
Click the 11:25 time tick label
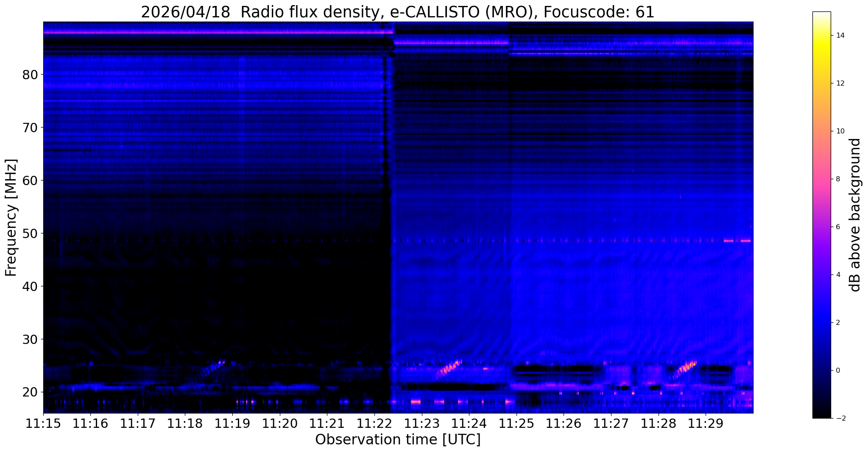point(516,424)
